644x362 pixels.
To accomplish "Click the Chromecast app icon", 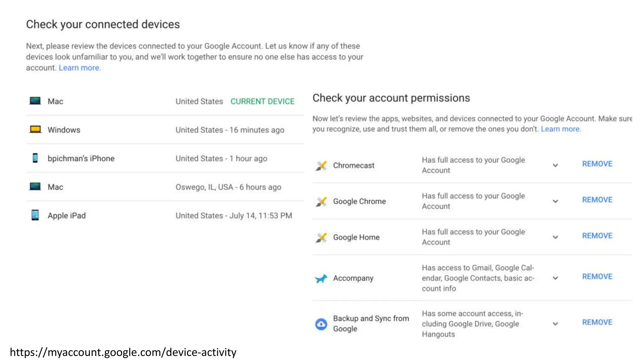I will tap(321, 166).
